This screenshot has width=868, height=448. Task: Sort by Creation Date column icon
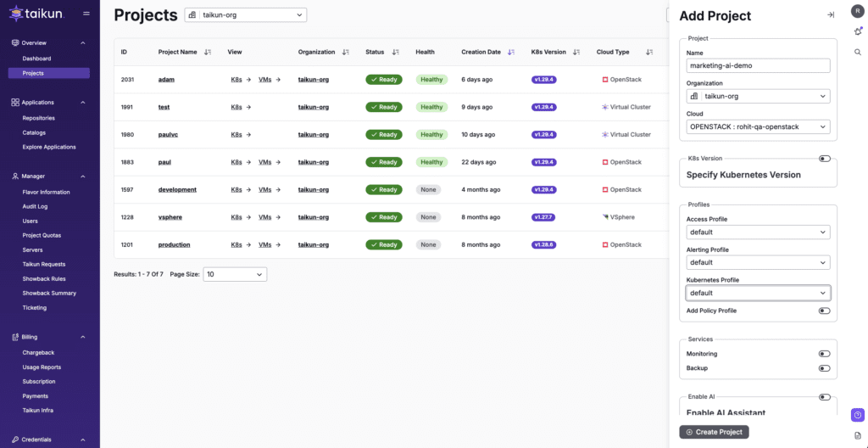pos(510,52)
